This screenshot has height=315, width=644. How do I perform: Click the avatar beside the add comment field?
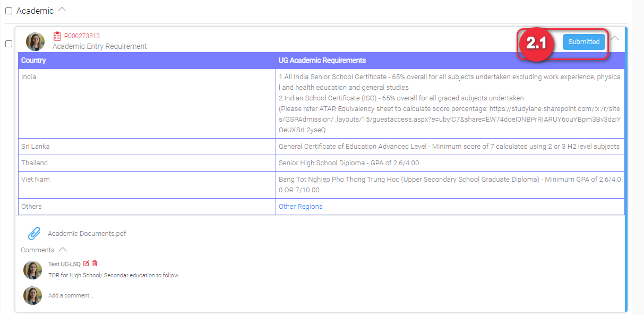point(32,295)
